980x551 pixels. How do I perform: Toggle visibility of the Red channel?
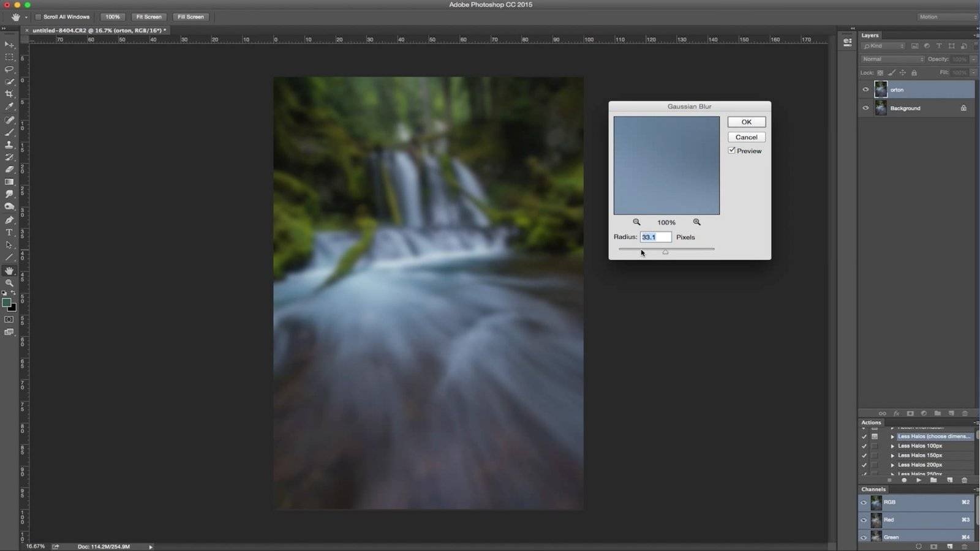coord(864,520)
